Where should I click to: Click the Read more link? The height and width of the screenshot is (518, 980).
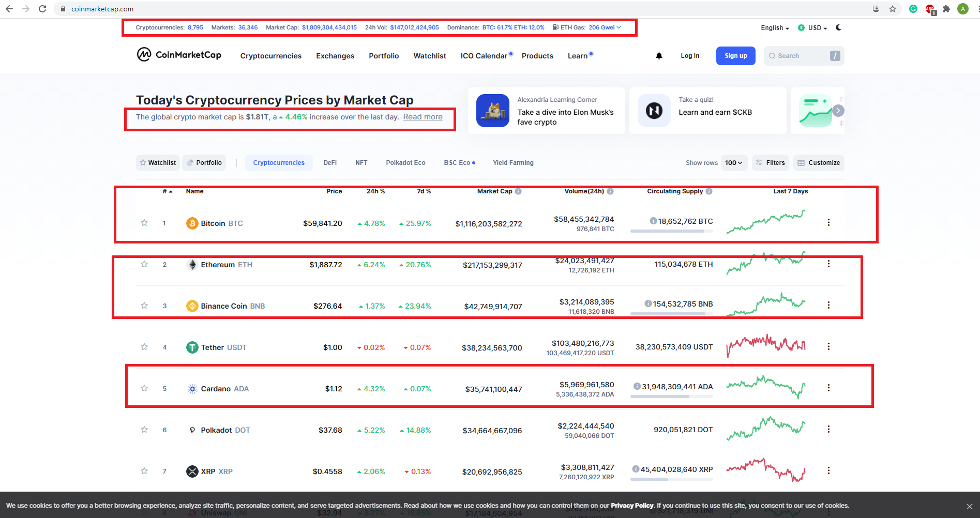pos(423,117)
